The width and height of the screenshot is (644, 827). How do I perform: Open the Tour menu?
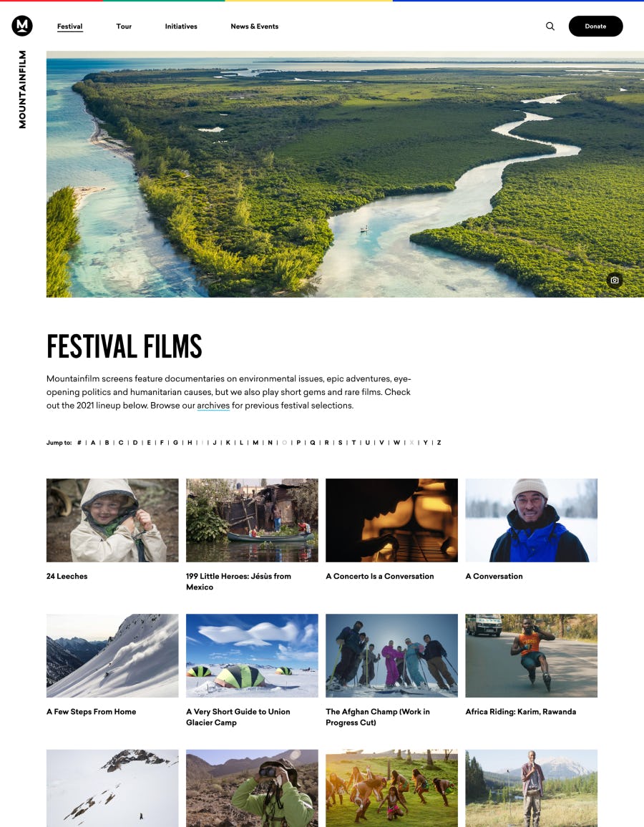(x=124, y=26)
